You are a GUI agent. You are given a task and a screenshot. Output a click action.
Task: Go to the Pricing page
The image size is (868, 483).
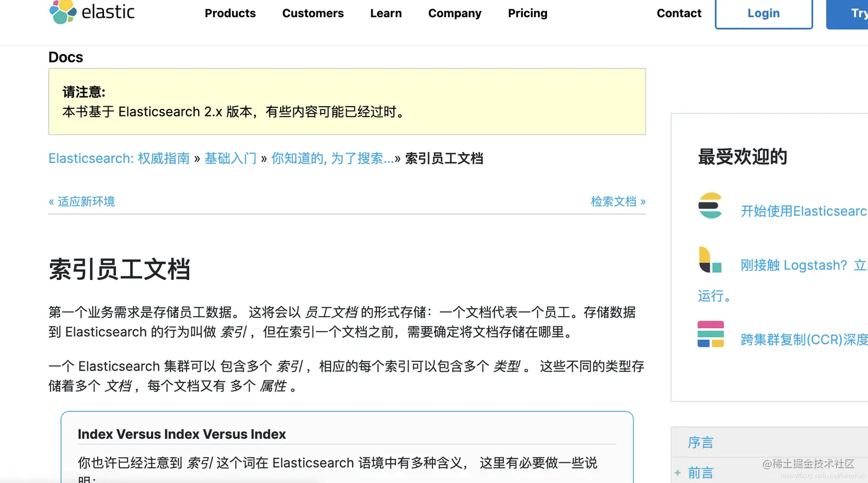(528, 13)
